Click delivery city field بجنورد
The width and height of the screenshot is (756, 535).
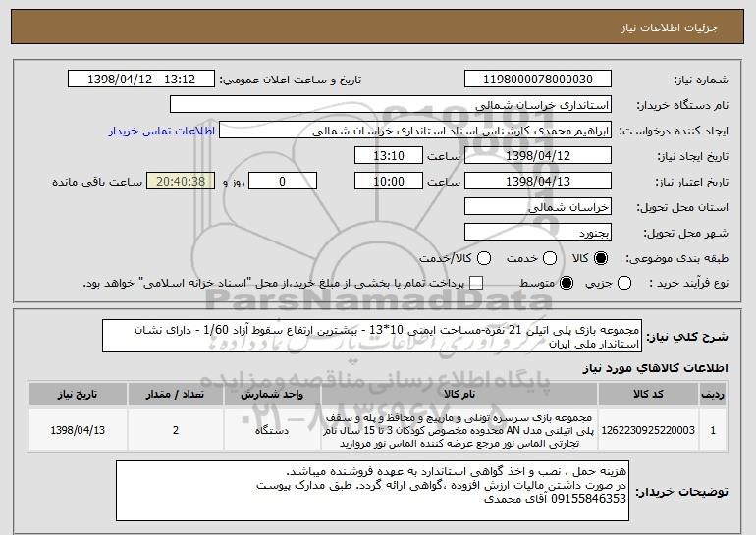click(538, 233)
